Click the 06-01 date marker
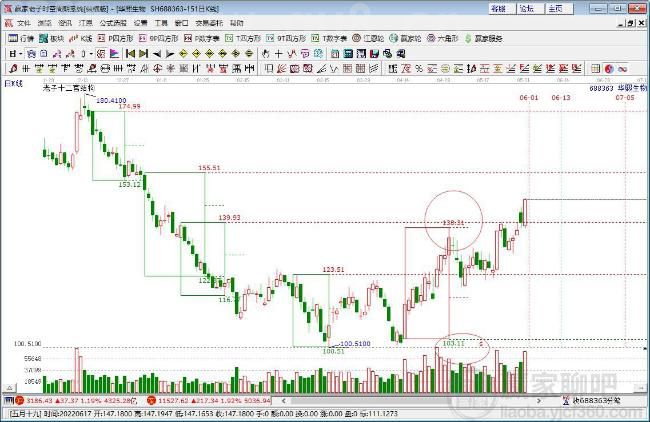The image size is (650, 422). click(529, 97)
